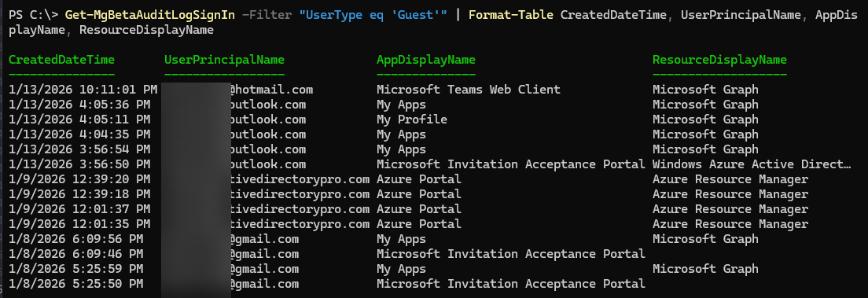Click timestamp 1/13/2026 10:11:01 PM
The width and height of the screenshot is (868, 298).
83,90
